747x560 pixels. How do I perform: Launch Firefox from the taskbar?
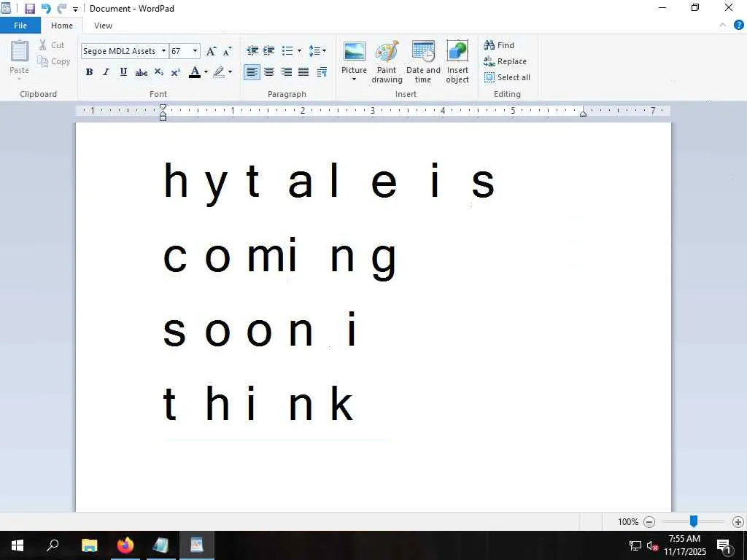coord(125,545)
